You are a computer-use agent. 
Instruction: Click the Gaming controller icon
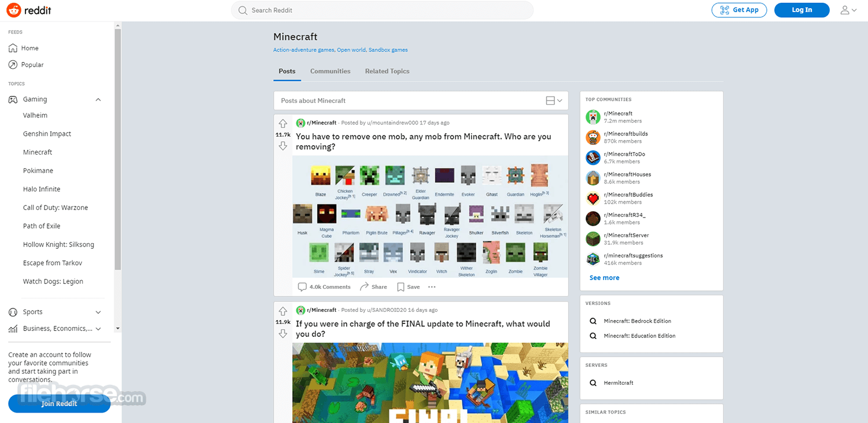pyautogui.click(x=13, y=100)
